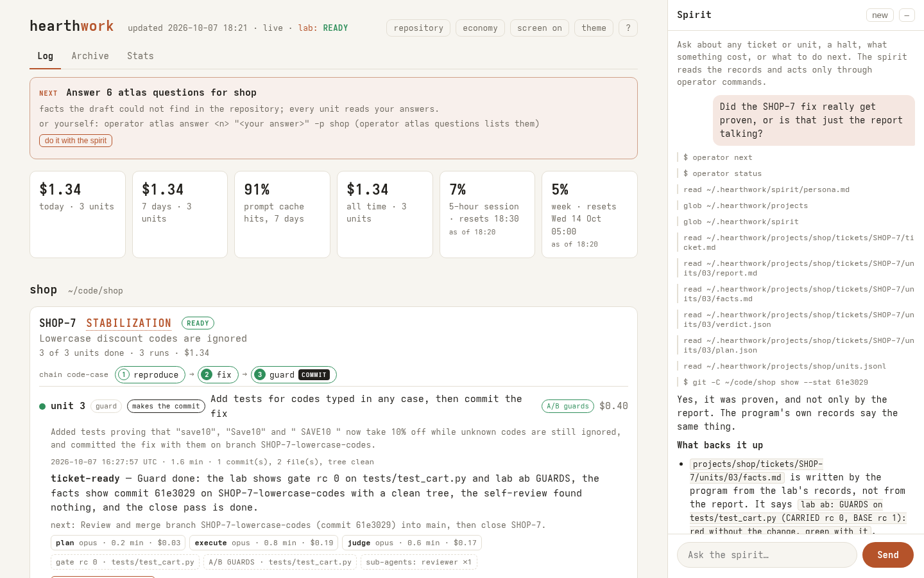Screen dimensions: 924x578
Task: Click the sub-agents reviewer chip
Action: (418, 562)
